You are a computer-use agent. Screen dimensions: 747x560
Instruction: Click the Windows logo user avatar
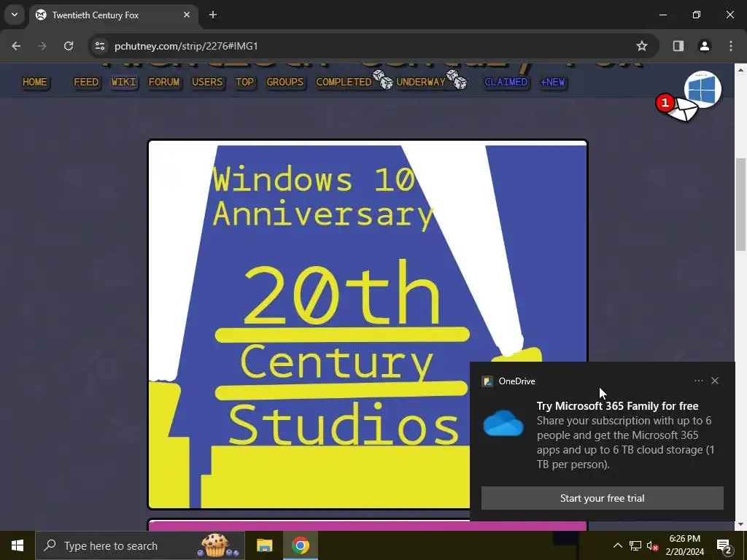click(703, 89)
